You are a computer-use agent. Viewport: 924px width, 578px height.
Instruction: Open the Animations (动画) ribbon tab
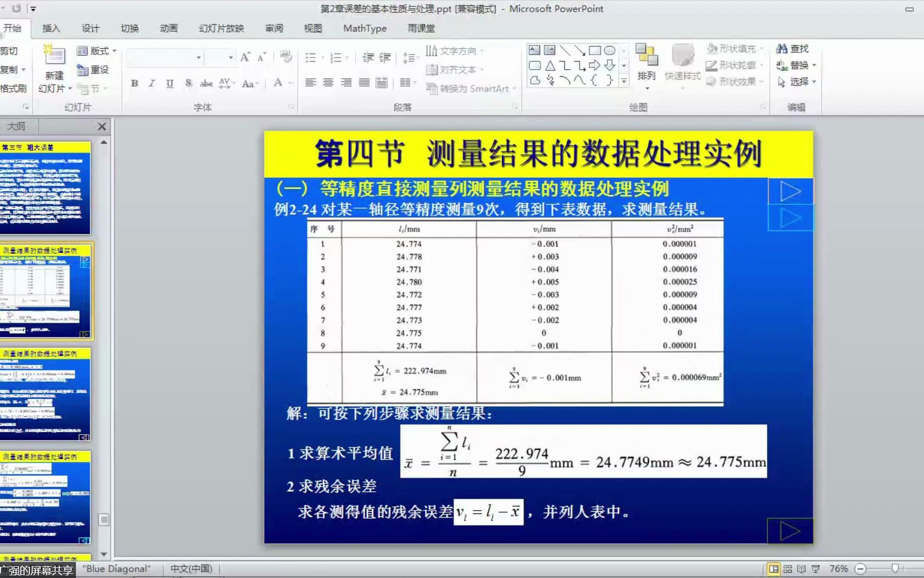[x=168, y=28]
